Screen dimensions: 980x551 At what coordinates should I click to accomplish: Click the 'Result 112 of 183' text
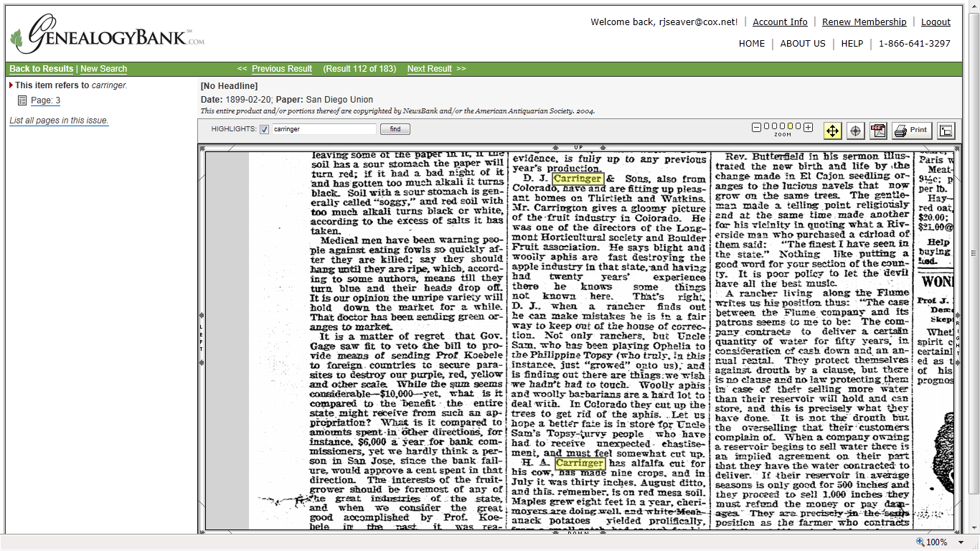359,69
